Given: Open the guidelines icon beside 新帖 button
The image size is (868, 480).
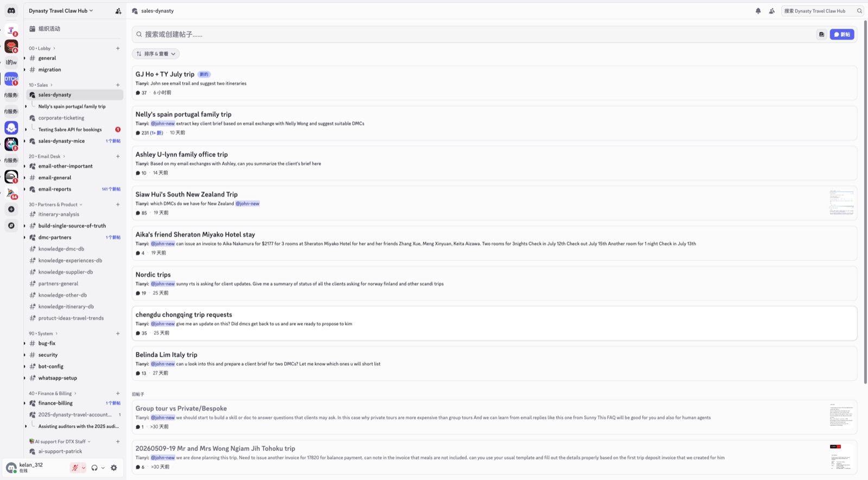Looking at the screenshot, I should tap(822, 34).
